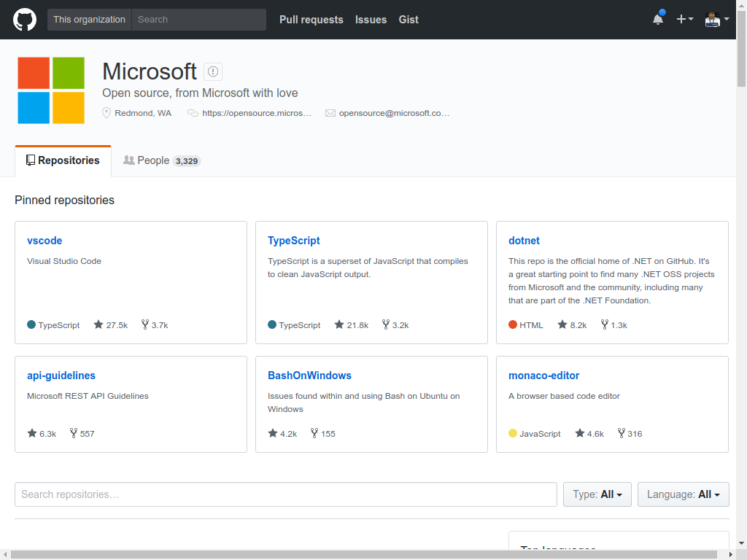Open the user avatar menu
The height and width of the screenshot is (560, 747).
tap(716, 20)
